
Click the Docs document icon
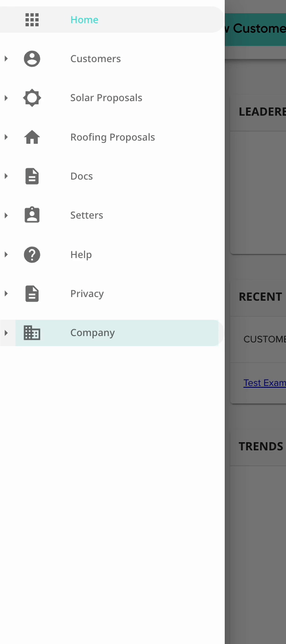(x=32, y=176)
